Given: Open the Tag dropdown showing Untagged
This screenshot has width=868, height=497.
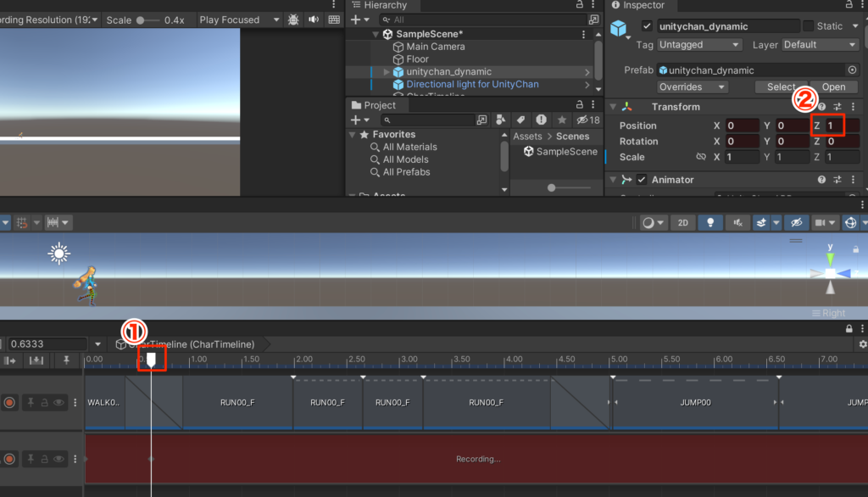Looking at the screenshot, I should 699,45.
